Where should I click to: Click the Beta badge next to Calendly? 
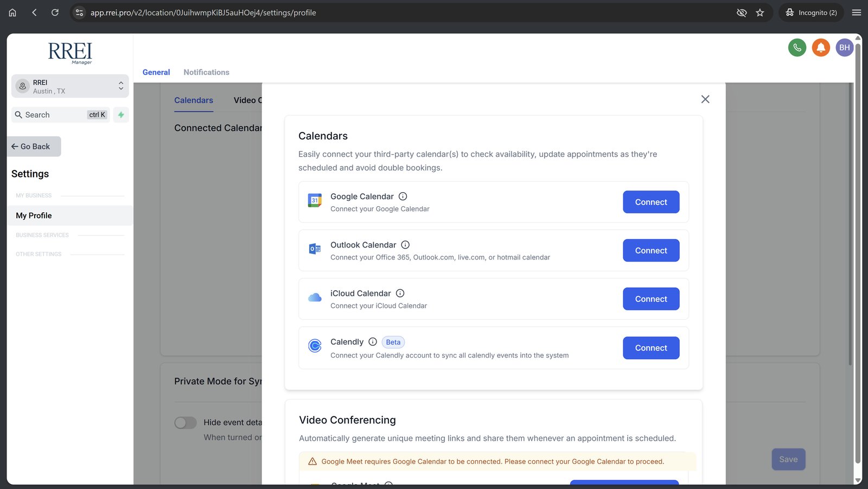pos(393,342)
